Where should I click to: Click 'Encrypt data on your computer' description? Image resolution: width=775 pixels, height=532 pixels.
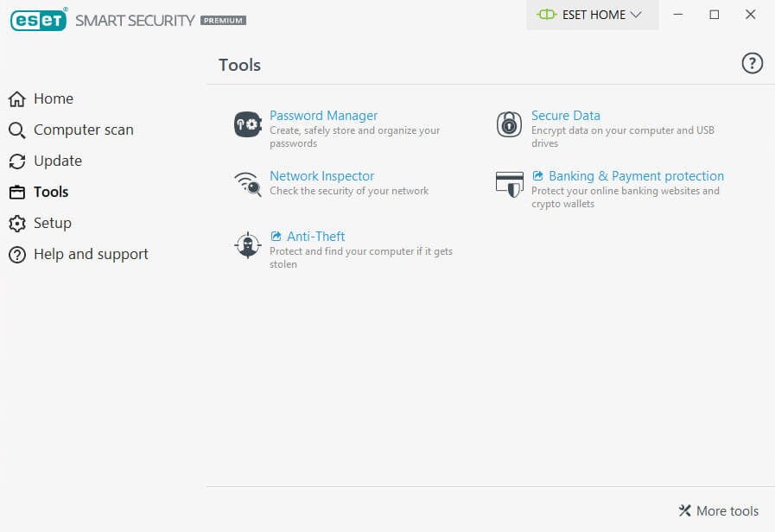622,136
